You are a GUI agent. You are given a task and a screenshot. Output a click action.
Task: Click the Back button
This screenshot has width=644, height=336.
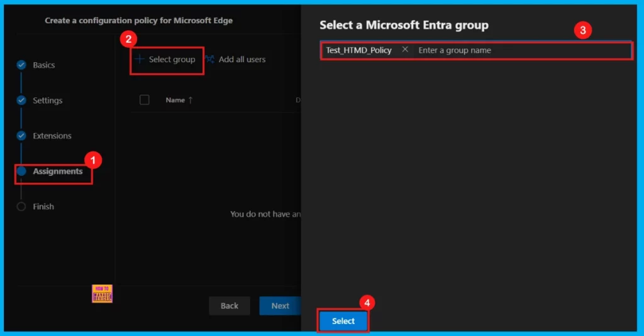[229, 306]
